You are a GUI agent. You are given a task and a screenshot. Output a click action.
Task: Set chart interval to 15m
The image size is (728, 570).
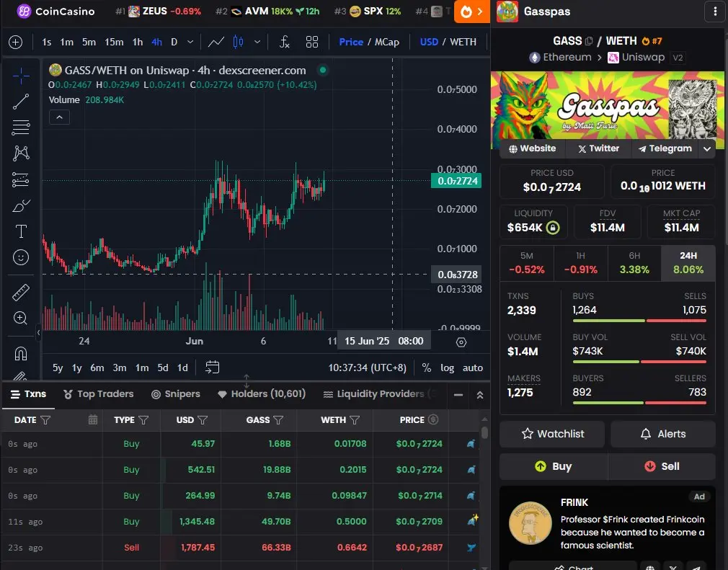tap(114, 43)
